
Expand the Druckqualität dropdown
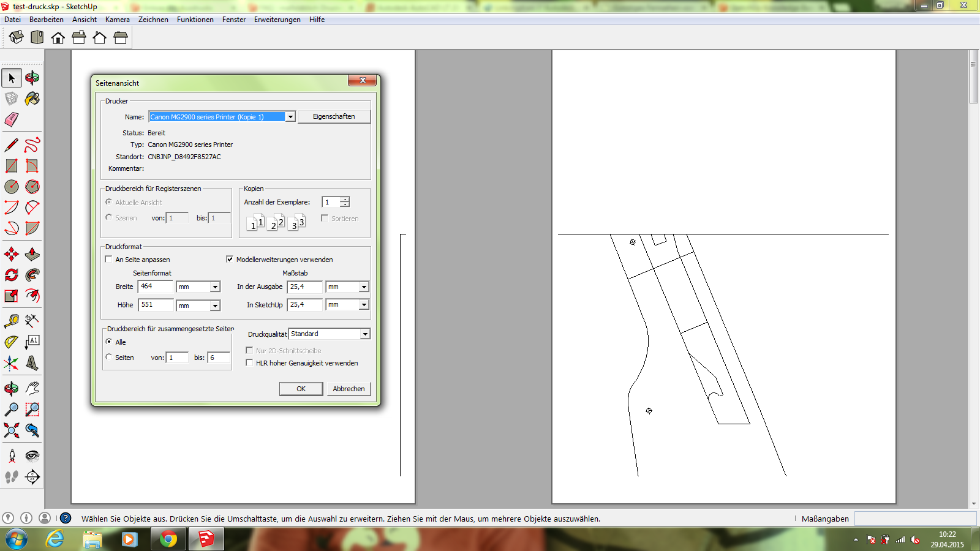(x=364, y=334)
